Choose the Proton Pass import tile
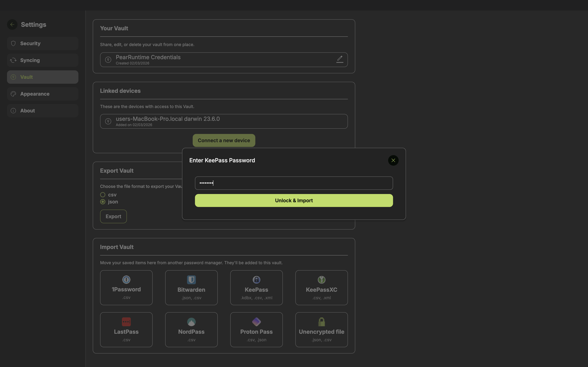Image resolution: width=588 pixels, height=367 pixels. click(256, 330)
